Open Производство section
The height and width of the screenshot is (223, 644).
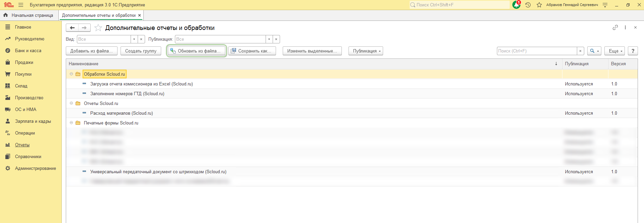click(x=31, y=98)
